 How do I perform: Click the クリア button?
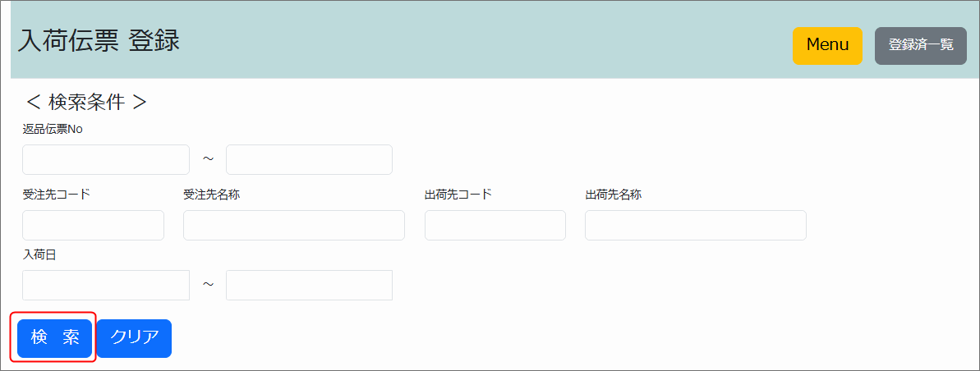point(134,338)
